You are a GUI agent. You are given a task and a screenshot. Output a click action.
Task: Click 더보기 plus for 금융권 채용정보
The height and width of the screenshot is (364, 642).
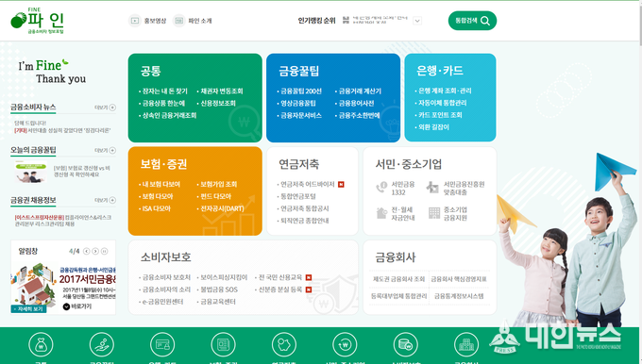click(111, 201)
